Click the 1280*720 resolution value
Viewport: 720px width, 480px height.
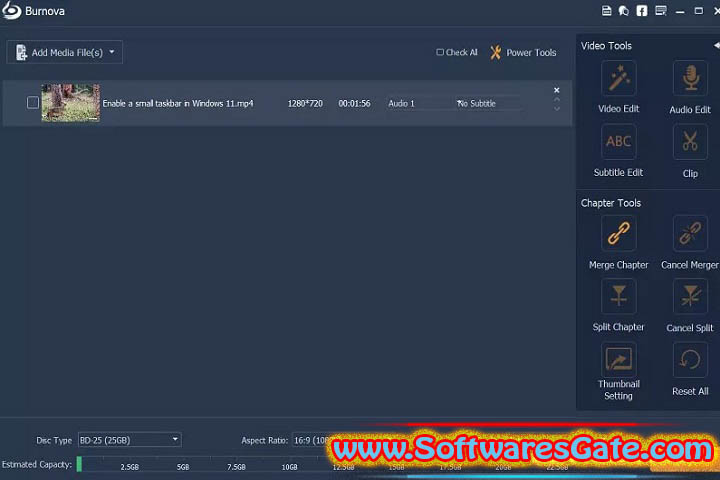(x=305, y=103)
